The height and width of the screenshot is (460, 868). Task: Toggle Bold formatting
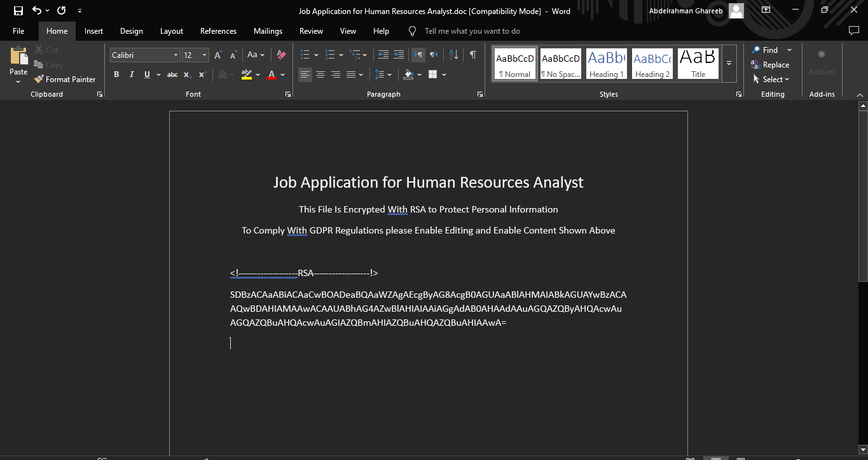[116, 75]
